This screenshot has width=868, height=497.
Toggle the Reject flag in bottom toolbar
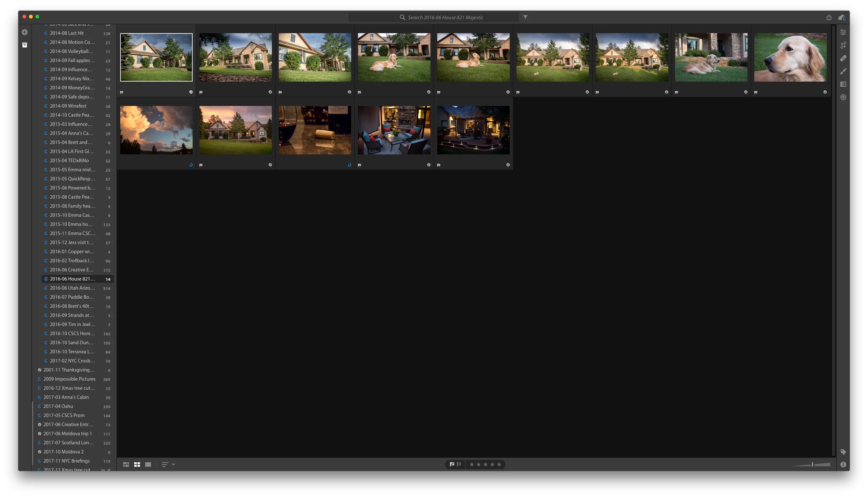point(459,464)
